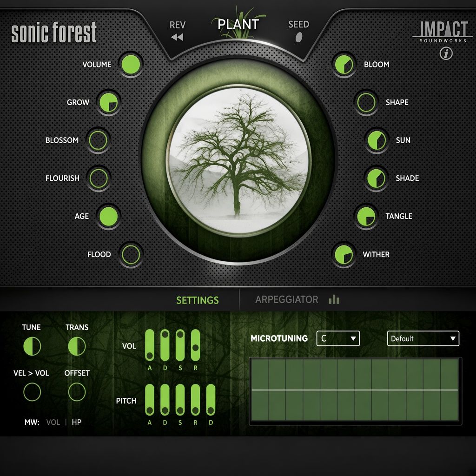The height and width of the screenshot is (476, 476).
Task: Click the BLOOM knob
Action: pyautogui.click(x=344, y=64)
